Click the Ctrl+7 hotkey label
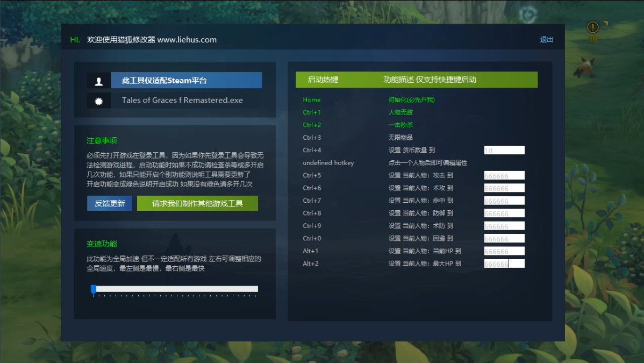 [x=312, y=201]
